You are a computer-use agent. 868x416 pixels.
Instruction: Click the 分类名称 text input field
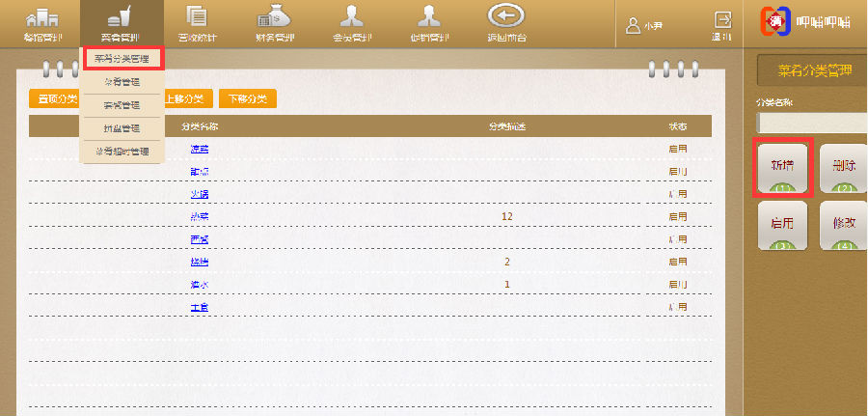[812, 123]
